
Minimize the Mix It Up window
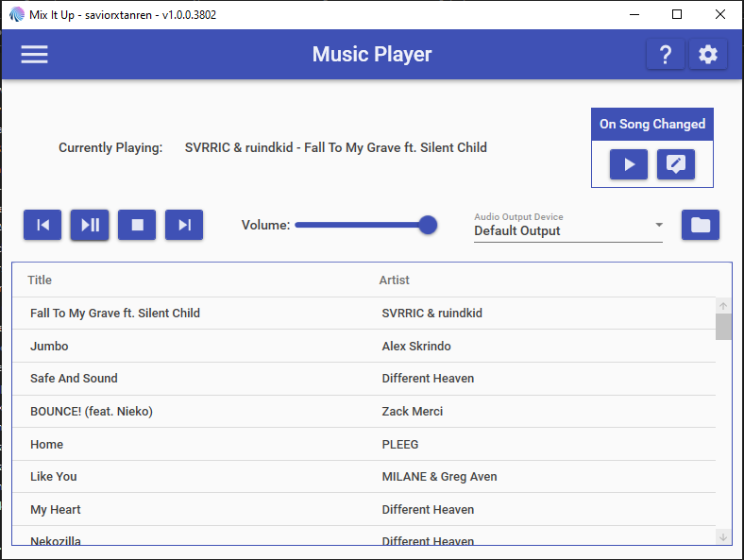pyautogui.click(x=634, y=15)
